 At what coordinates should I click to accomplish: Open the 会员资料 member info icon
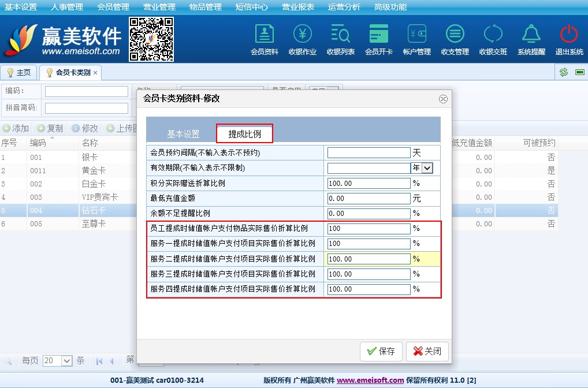tap(265, 35)
